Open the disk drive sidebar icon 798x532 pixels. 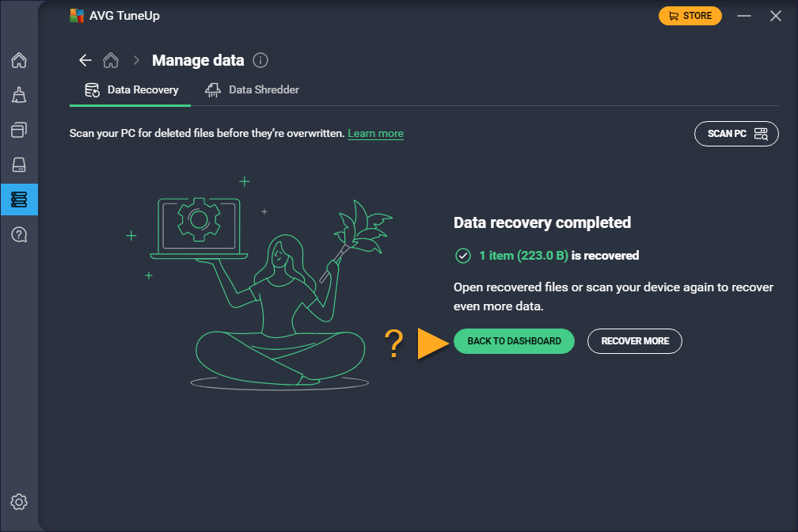[x=19, y=165]
